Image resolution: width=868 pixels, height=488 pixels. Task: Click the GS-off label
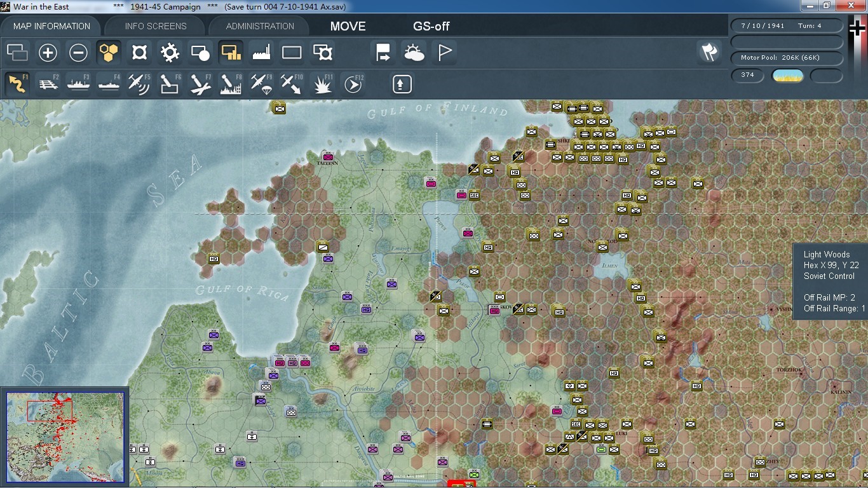point(431,26)
